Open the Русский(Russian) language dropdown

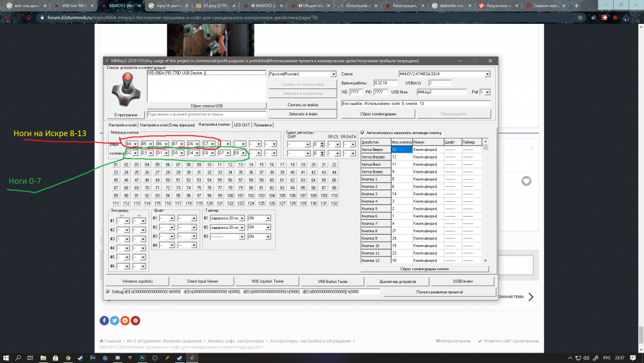(302, 74)
